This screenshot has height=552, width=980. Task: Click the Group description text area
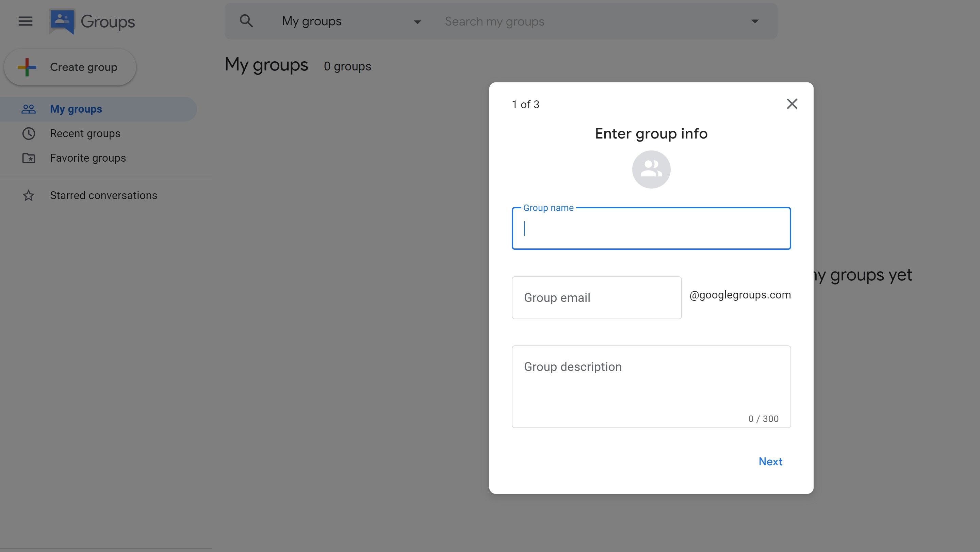651,386
